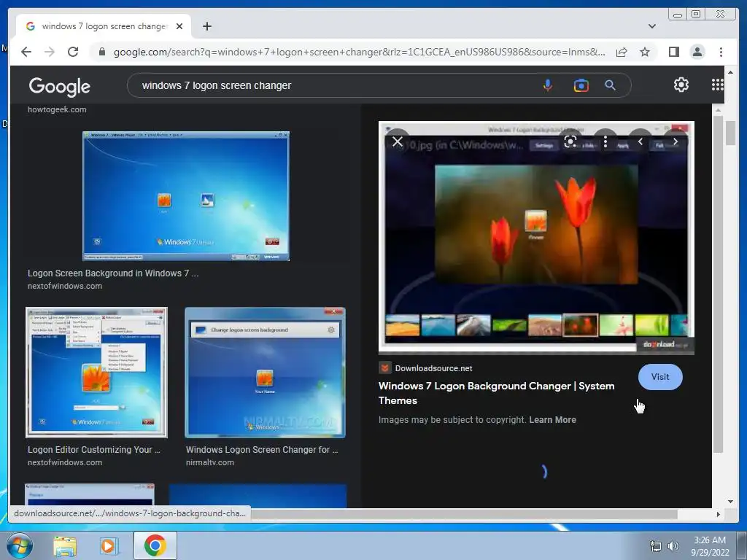The height and width of the screenshot is (560, 747).
Task: Open a new browser tab
Action: [206, 26]
